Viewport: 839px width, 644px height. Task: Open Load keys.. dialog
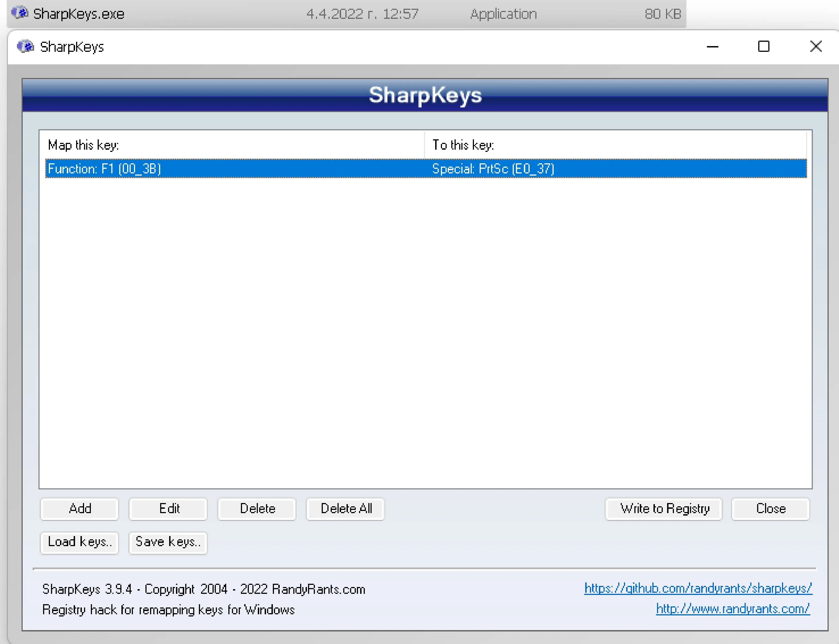coord(79,542)
